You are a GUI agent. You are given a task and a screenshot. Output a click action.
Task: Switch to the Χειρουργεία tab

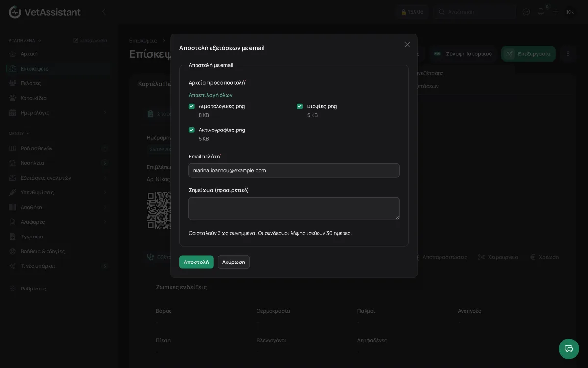point(498,257)
